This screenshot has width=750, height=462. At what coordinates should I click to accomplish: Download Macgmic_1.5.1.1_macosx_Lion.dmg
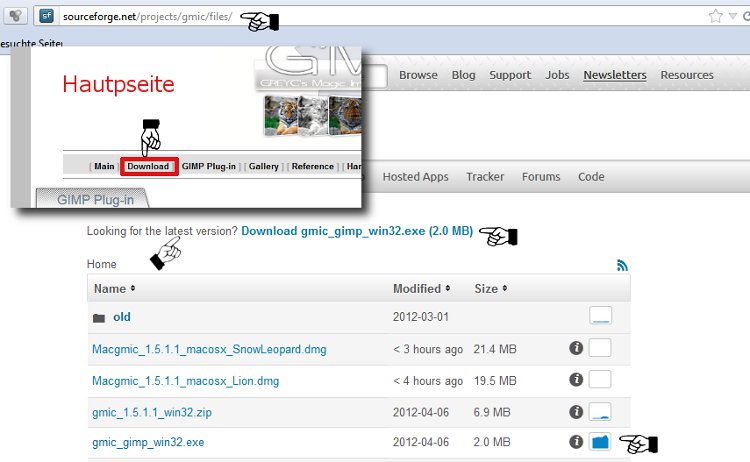coord(186,381)
